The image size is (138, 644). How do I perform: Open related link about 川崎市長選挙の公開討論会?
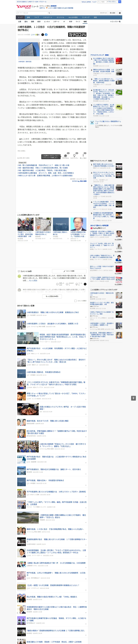(x=46, y=173)
